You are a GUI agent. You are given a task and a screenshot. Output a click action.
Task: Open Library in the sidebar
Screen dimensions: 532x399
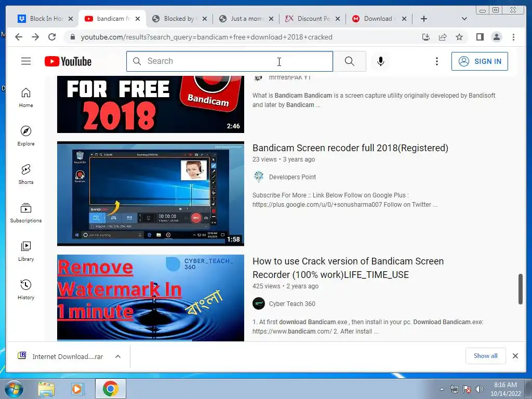point(26,251)
